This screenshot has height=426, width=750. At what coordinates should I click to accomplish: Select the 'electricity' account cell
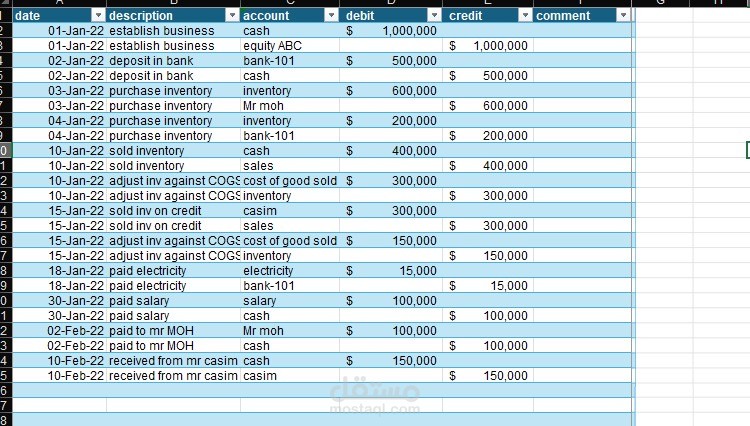tap(290, 271)
